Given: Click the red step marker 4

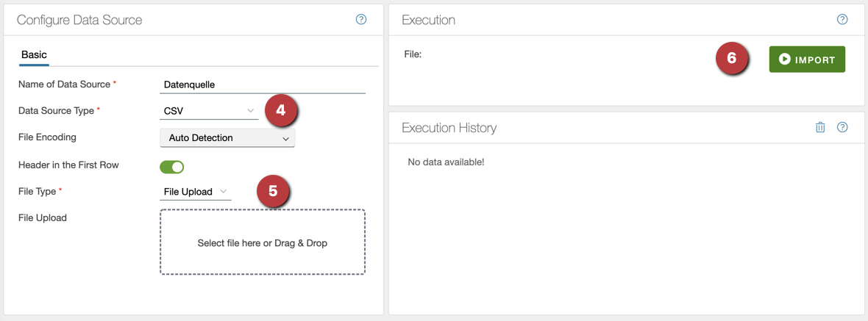Looking at the screenshot, I should pyautogui.click(x=280, y=110).
